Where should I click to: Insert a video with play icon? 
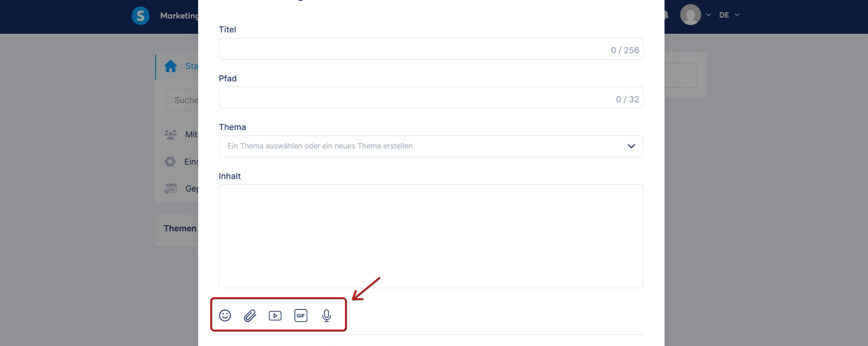click(x=275, y=315)
